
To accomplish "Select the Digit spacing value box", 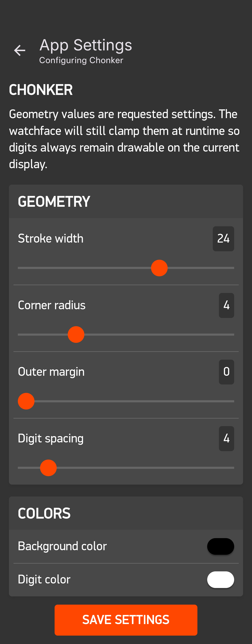I will (x=226, y=439).
